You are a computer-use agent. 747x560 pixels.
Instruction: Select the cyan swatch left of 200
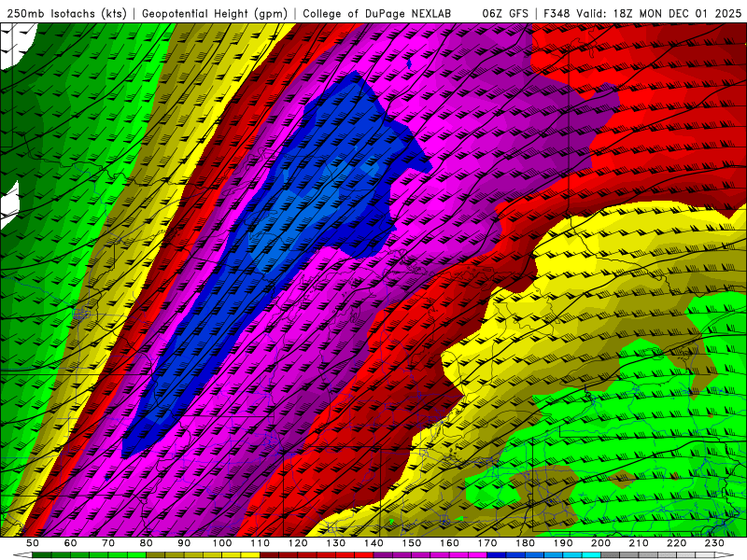click(591, 555)
